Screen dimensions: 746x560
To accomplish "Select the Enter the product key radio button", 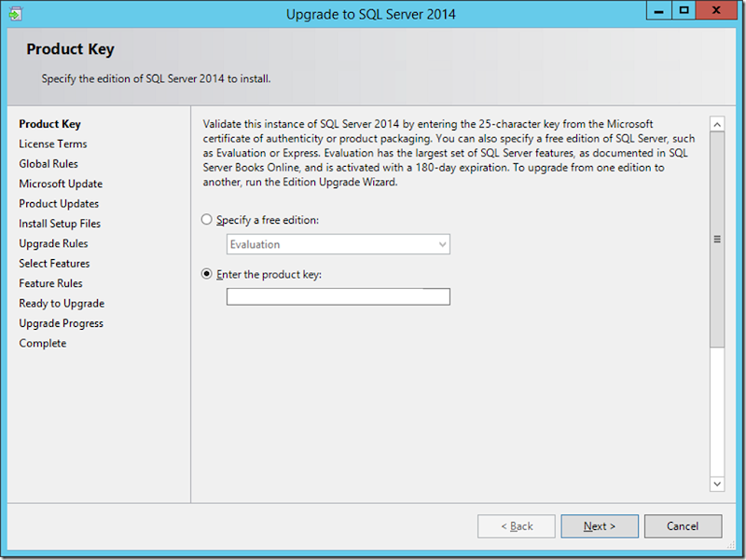I will [x=206, y=274].
